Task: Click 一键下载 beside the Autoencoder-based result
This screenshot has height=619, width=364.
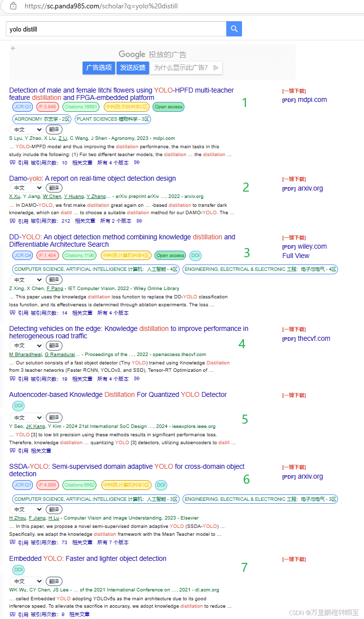Action: 294,395
